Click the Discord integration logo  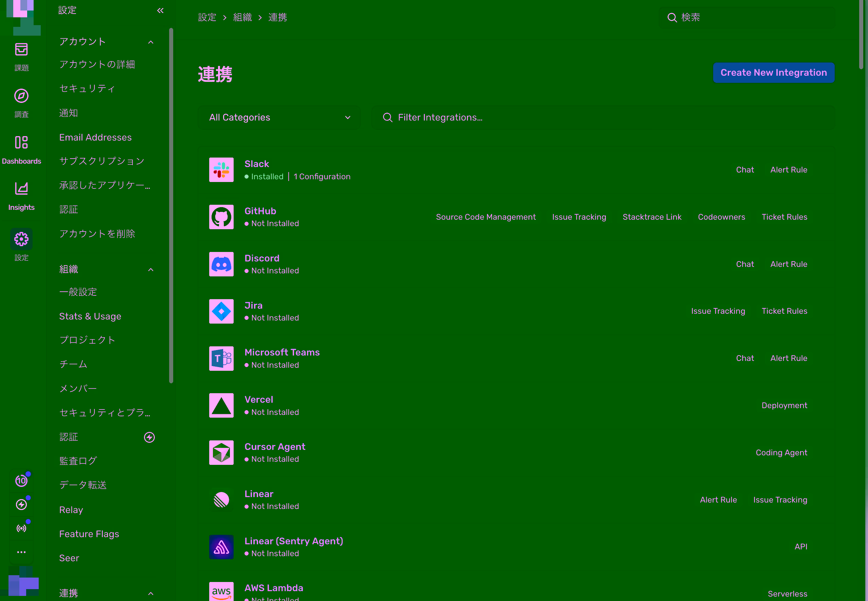[221, 264]
